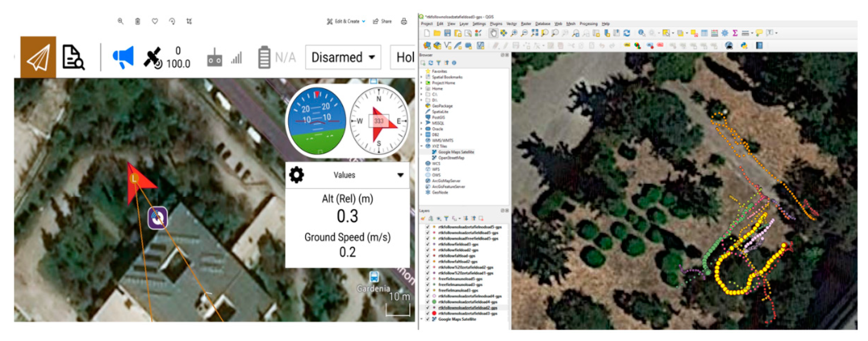Open the Plan flight paper-plane view
The width and height of the screenshot is (868, 341).
38,57
